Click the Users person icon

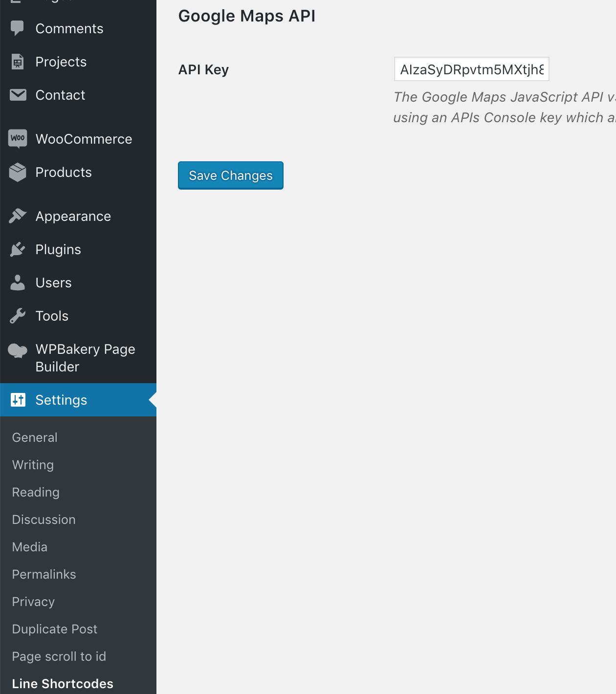tap(18, 282)
